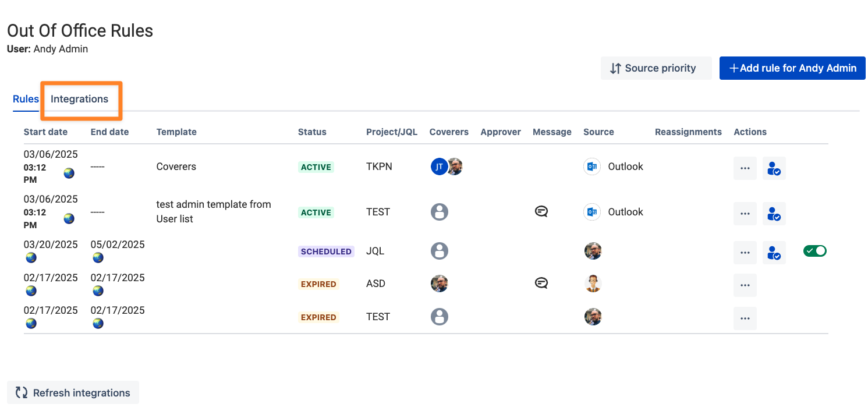Click Outlook icon in TKPN row

coord(592,167)
